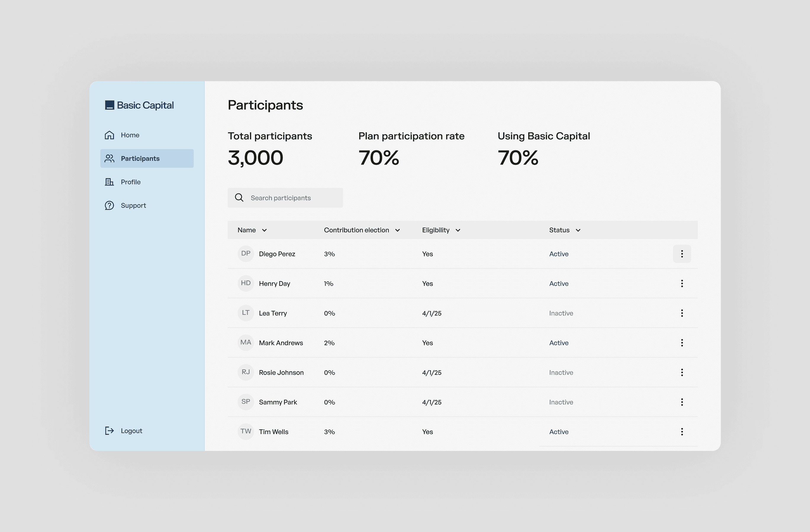Open three-dot menu for Diego Perez
Screen dimensions: 810x532
coord(682,254)
